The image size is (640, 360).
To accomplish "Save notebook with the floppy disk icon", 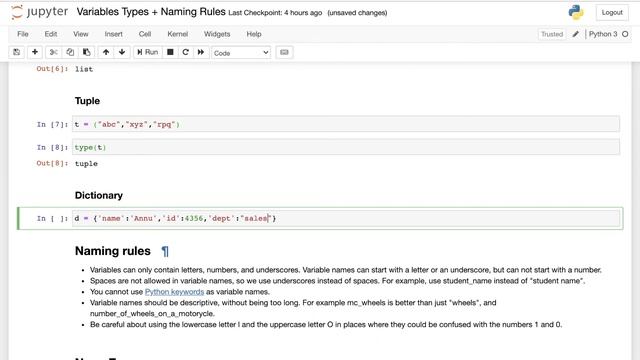I will coord(16,52).
